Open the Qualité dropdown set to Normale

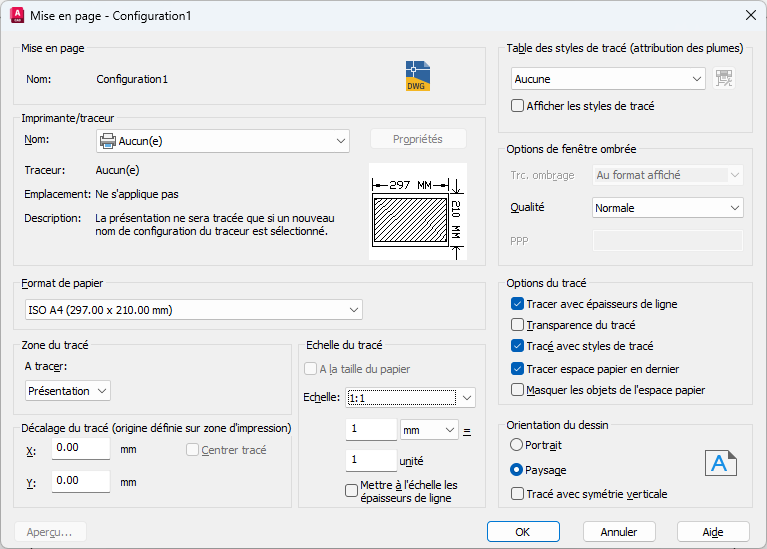pyautogui.click(x=667, y=208)
